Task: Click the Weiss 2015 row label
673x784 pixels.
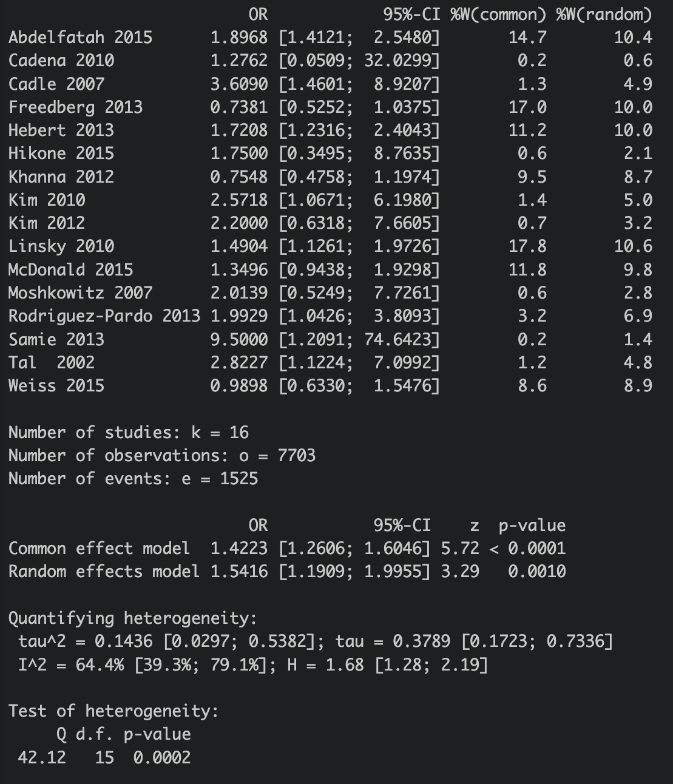Action: (56, 386)
